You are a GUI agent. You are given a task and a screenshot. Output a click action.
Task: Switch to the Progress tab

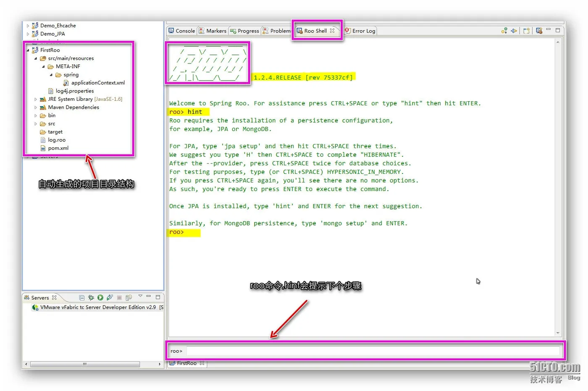(244, 31)
